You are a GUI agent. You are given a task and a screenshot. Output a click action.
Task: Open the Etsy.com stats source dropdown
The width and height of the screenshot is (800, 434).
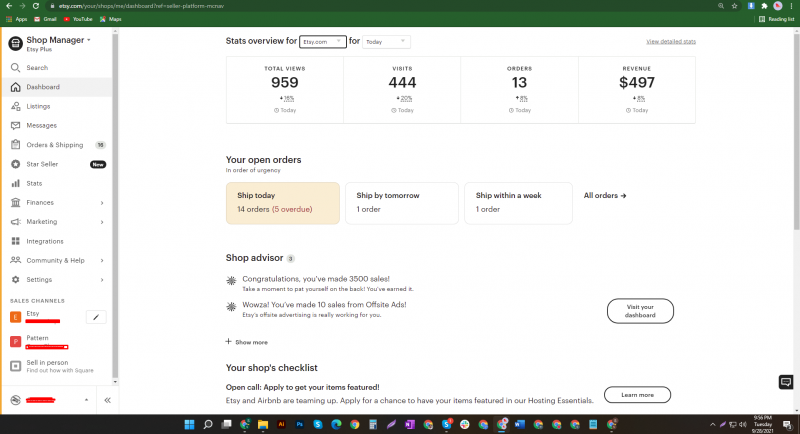point(322,42)
